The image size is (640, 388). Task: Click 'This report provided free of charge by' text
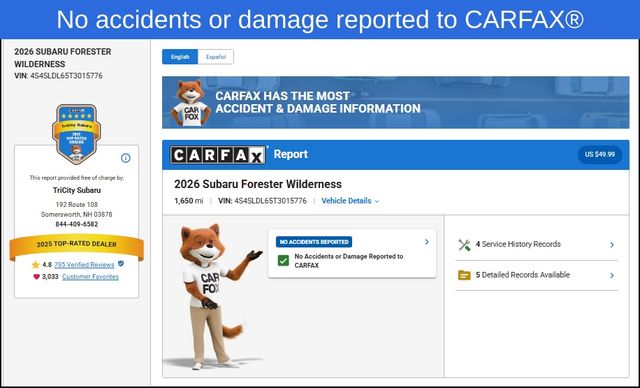pyautogui.click(x=77, y=178)
